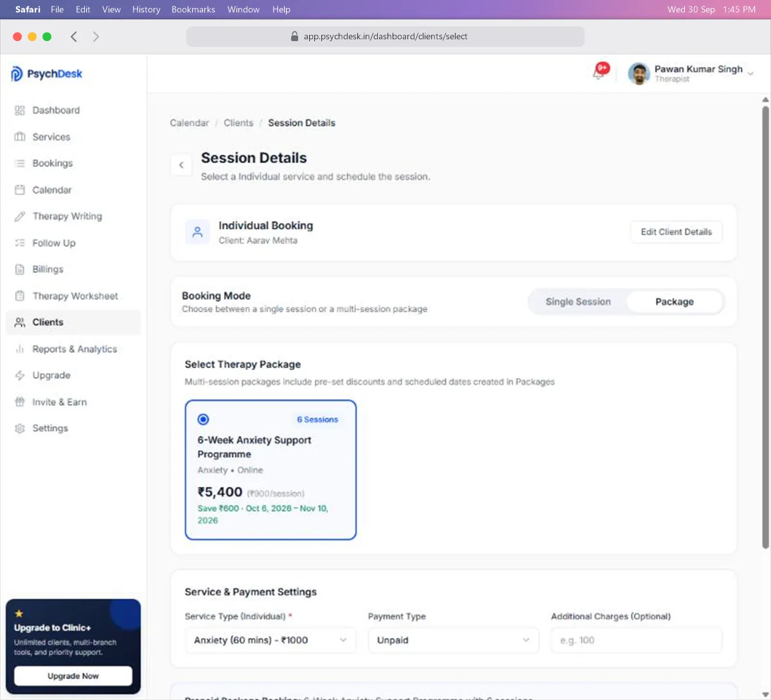771x700 pixels.
Task: Open notifications bell with 9+ badge
Action: [x=600, y=71]
